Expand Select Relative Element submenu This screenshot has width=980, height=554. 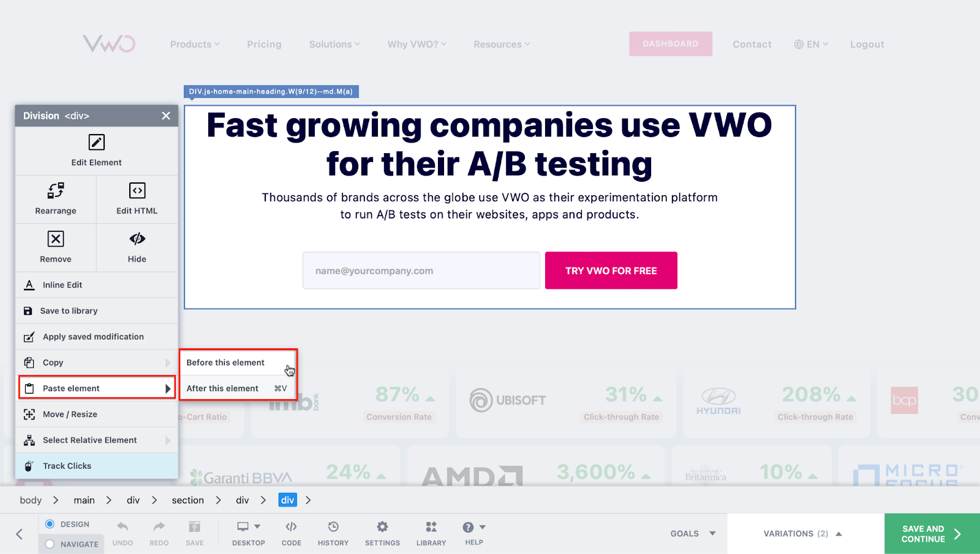(97, 440)
